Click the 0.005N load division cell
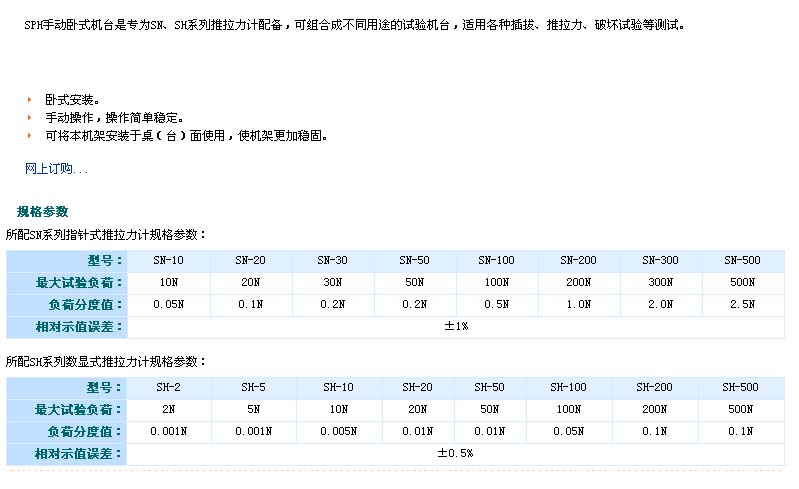799x489 pixels. (x=338, y=431)
